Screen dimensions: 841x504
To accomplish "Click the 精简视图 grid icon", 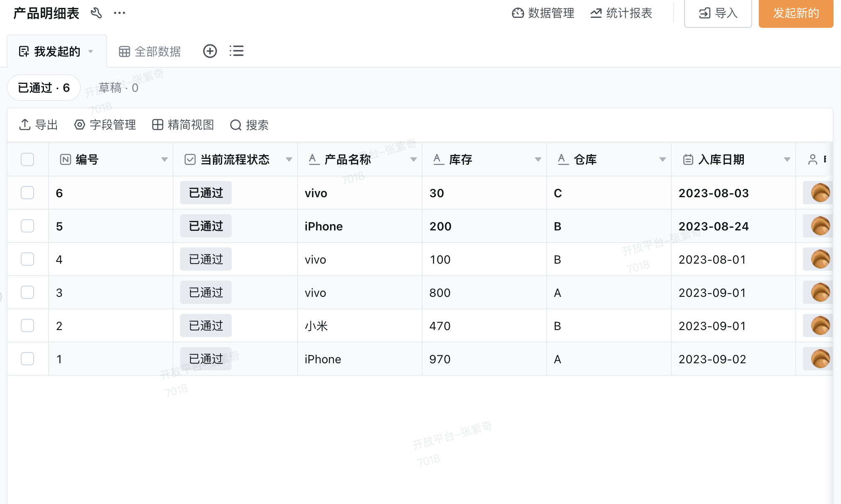I will click(x=158, y=125).
